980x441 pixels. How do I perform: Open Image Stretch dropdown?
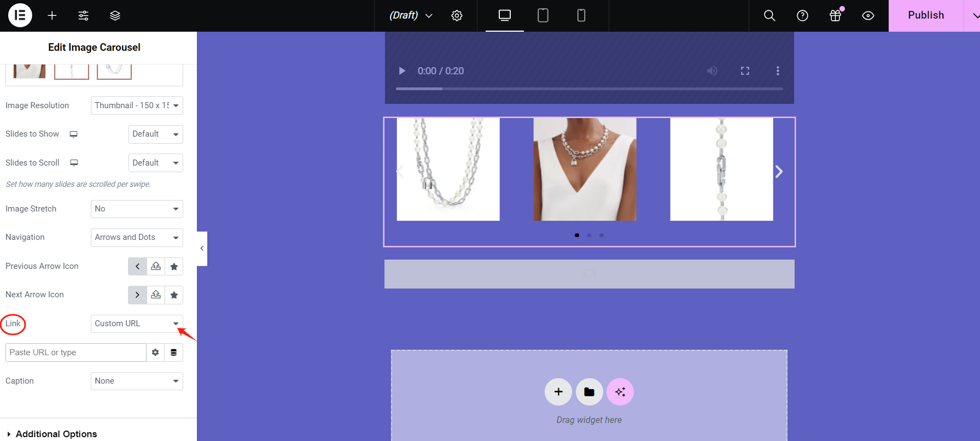tap(137, 209)
